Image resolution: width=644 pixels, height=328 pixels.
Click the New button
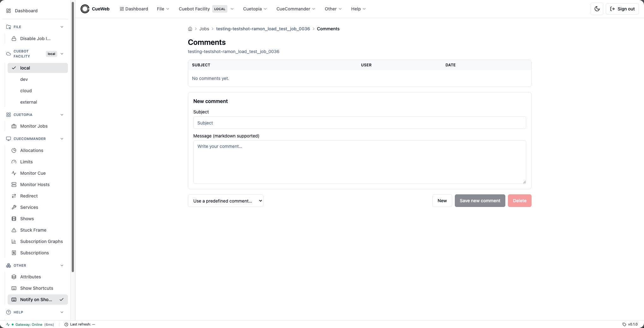point(442,201)
